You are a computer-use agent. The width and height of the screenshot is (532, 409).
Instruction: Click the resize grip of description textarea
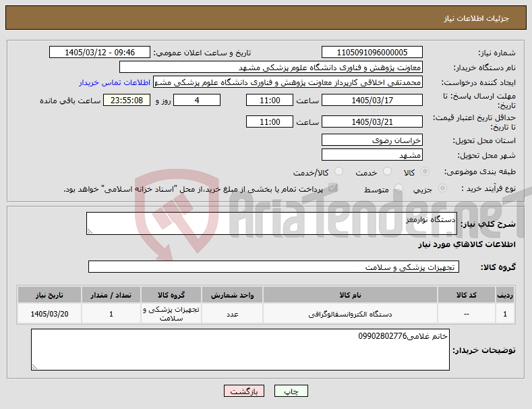point(90,231)
